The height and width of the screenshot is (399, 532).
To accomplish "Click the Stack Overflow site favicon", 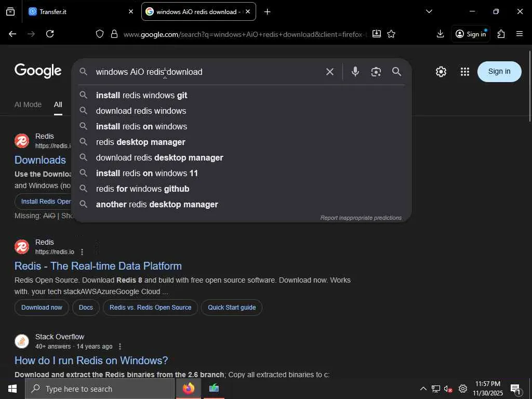I will pyautogui.click(x=22, y=341).
